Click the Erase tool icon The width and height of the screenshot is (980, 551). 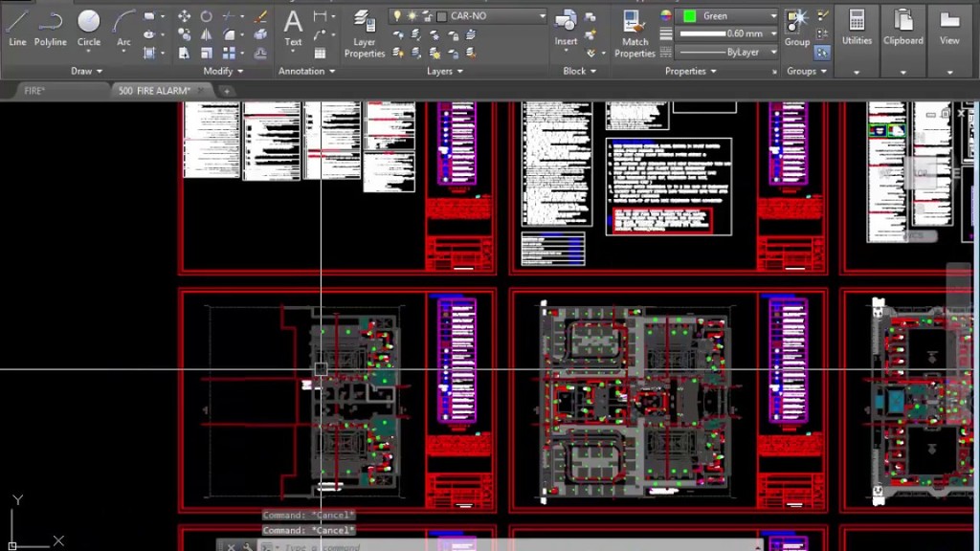[261, 16]
